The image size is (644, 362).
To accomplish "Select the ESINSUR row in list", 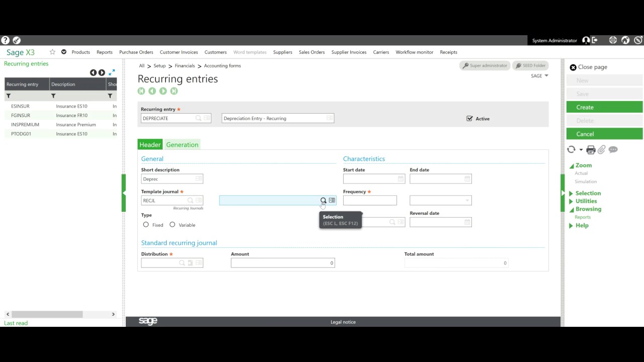I will pyautogui.click(x=60, y=106).
